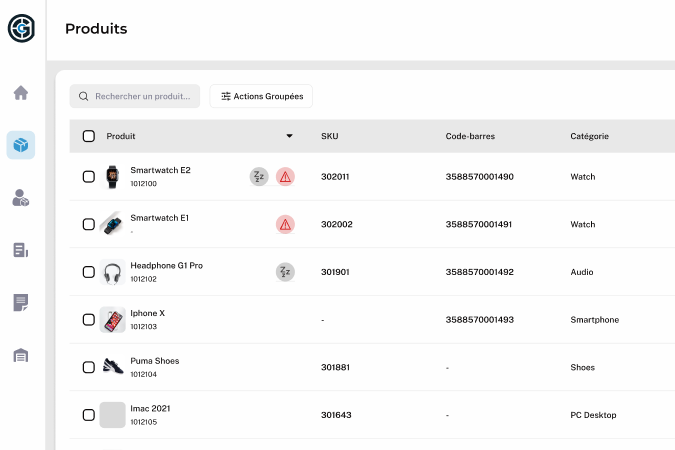Open the app logo in sidebar

(x=21, y=28)
